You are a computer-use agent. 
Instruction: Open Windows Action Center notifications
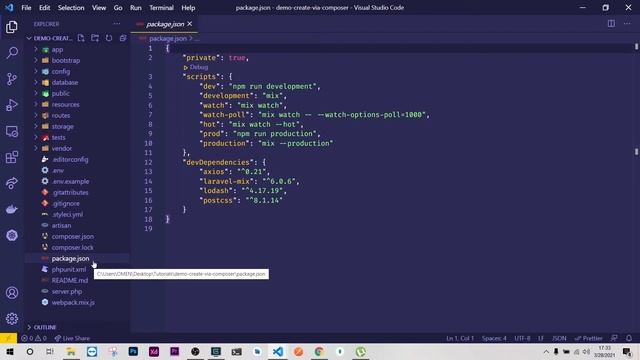627,351
